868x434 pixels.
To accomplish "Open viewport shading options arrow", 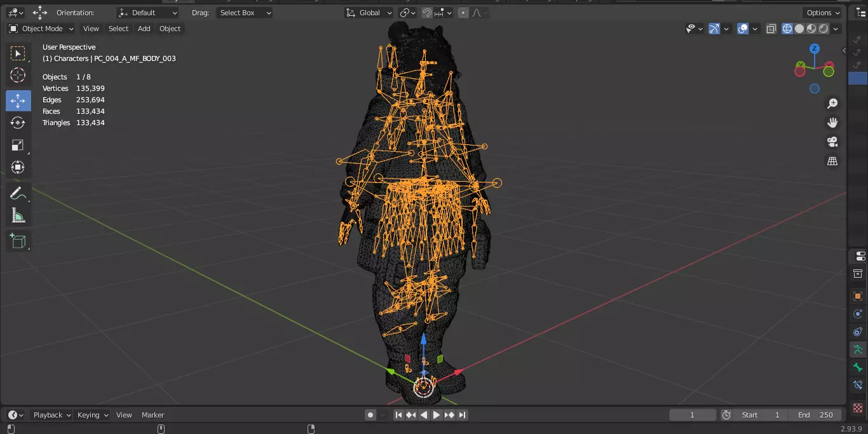I will 836,29.
